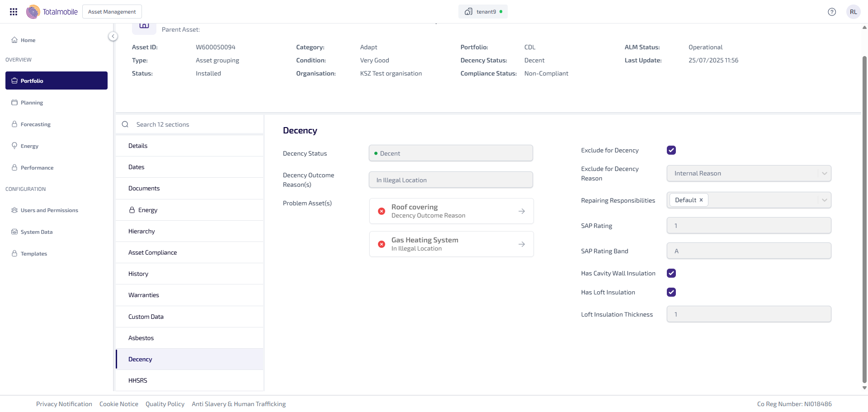Click the search magnifier icon in sections
The height and width of the screenshot is (412, 868).
pyautogui.click(x=125, y=124)
